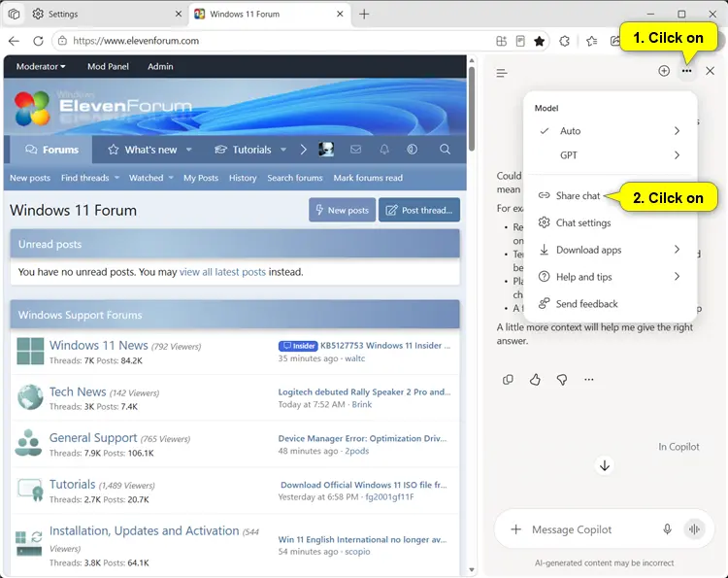Open the Moderator dropdown
The width and height of the screenshot is (728, 578).
[41, 66]
